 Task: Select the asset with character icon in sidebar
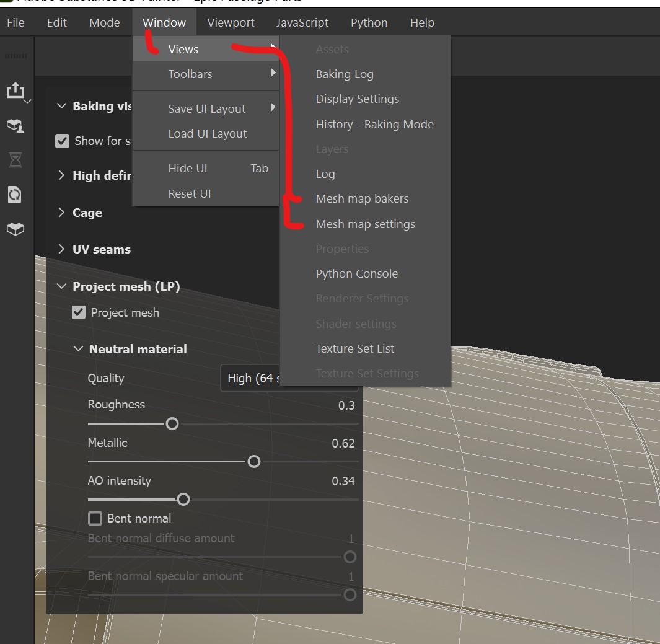pos(15,126)
